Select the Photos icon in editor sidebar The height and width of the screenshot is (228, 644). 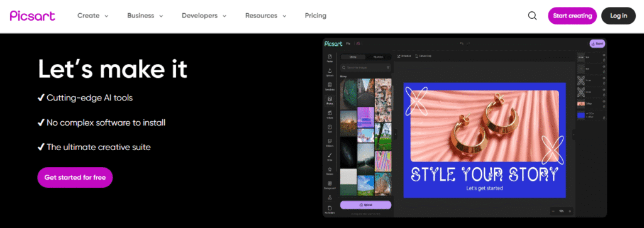point(330,101)
